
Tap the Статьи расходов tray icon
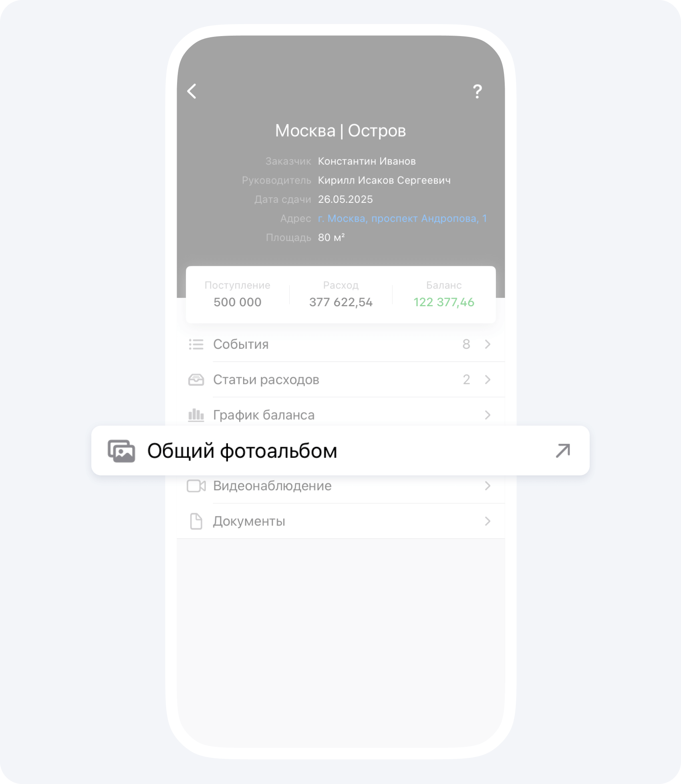(x=196, y=380)
